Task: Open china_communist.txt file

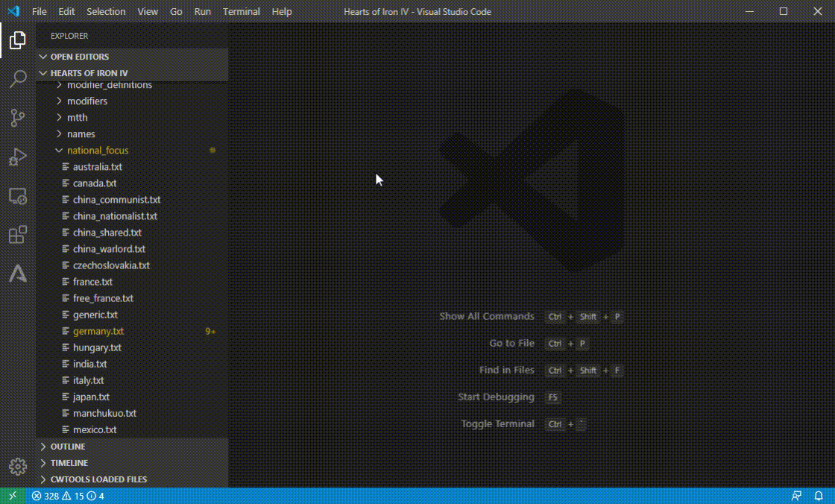Action: pos(132,200)
